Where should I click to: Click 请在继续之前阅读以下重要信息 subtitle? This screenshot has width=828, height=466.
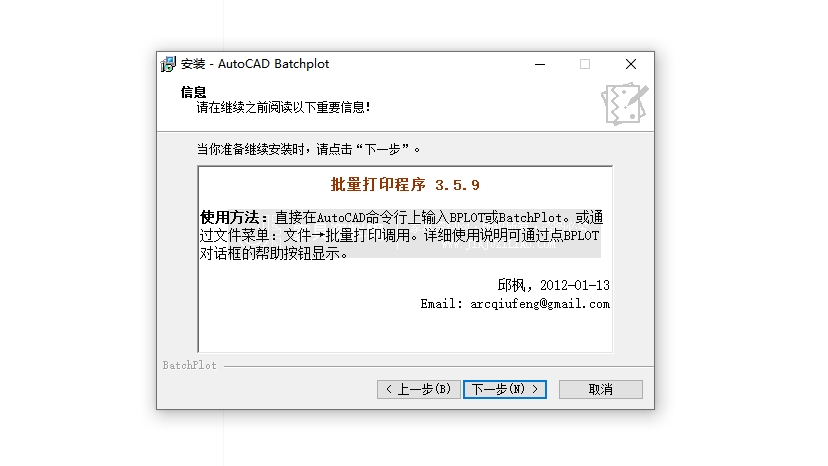283,107
